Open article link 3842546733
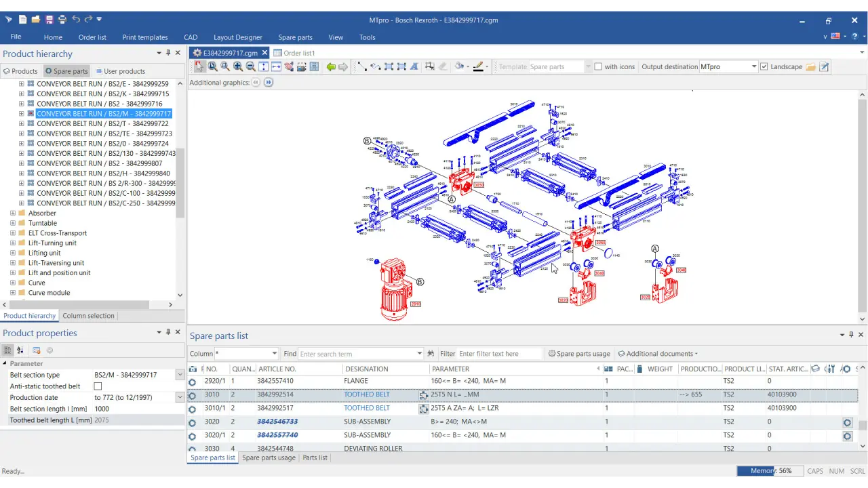 (277, 422)
